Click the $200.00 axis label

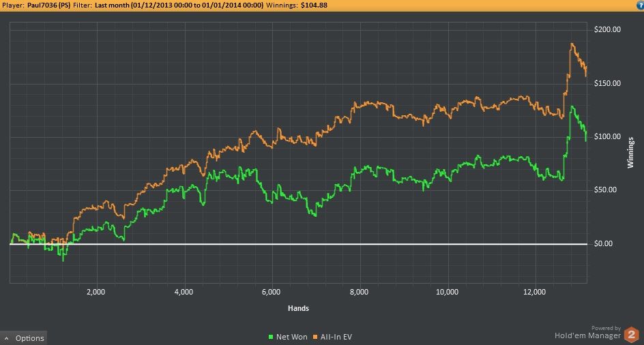pos(607,29)
